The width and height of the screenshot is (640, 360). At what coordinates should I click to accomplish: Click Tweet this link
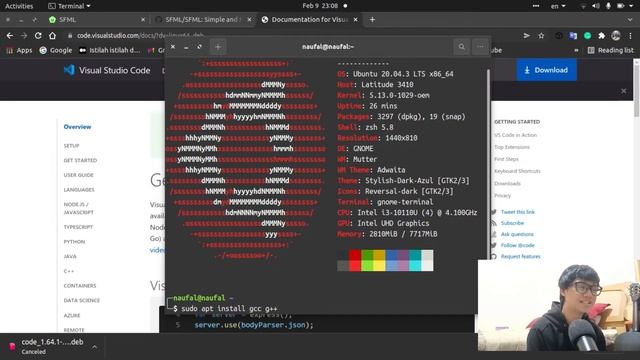point(518,212)
